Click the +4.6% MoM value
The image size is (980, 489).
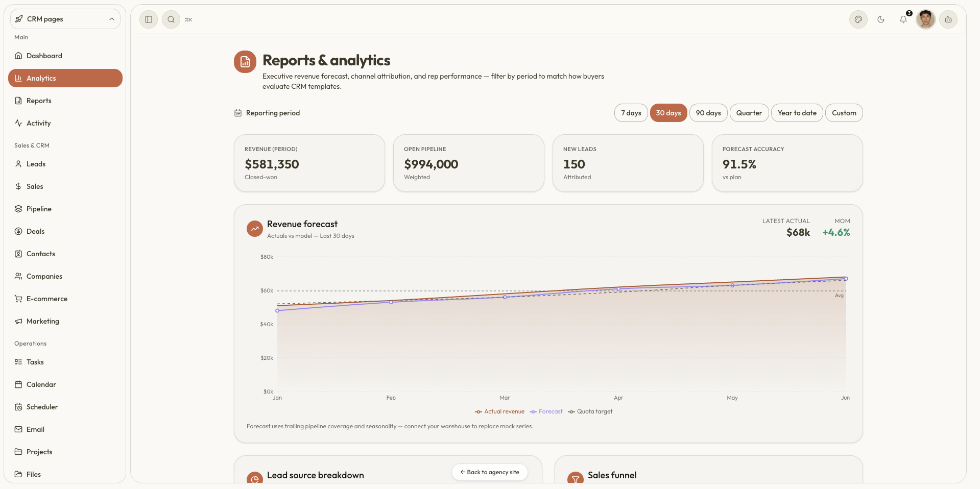pos(836,232)
